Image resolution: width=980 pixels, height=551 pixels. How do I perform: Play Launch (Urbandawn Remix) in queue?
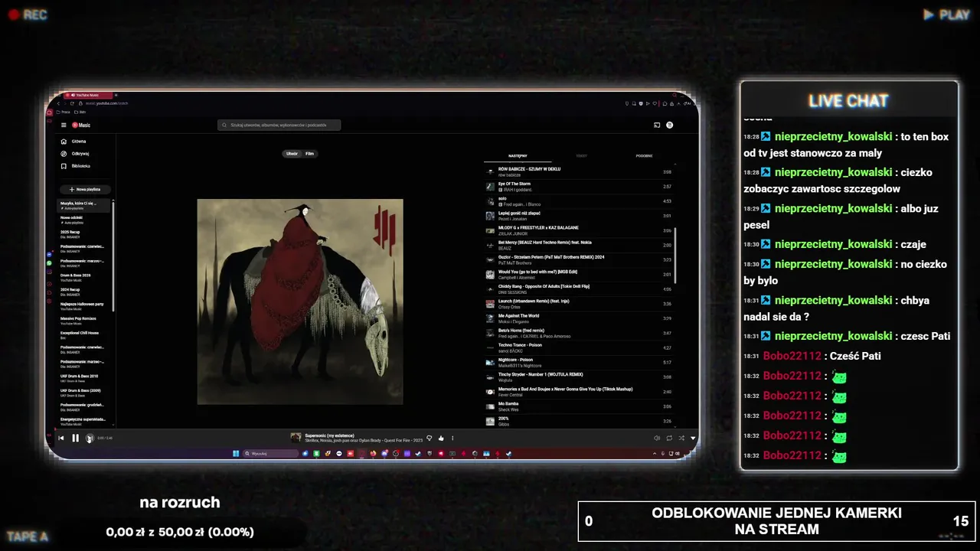[580, 304]
